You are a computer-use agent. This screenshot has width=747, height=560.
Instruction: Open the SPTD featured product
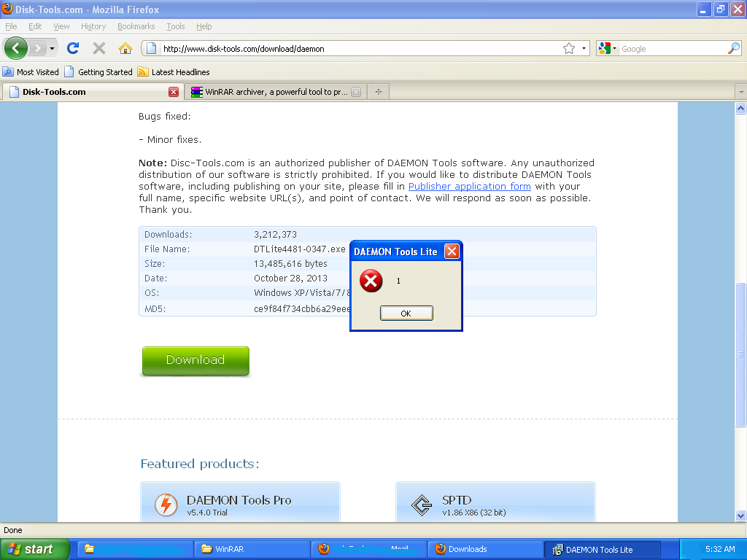pos(495,503)
